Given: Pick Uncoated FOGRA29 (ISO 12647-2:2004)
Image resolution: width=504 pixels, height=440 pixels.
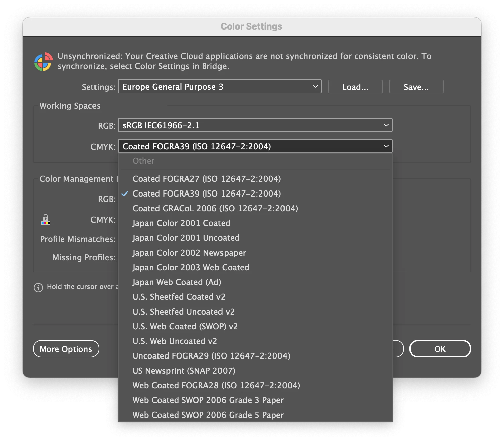Looking at the screenshot, I should coord(255,356).
